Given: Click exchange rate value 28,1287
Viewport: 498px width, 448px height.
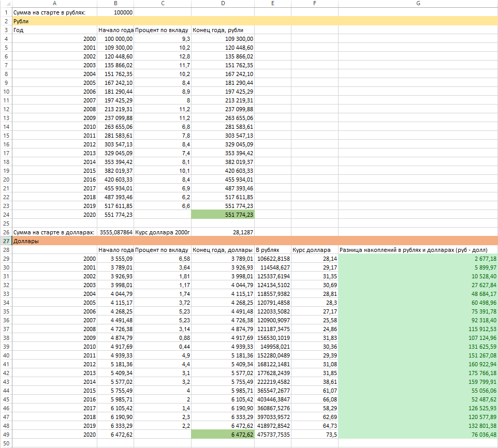Looking at the screenshot, I should click(223, 232).
